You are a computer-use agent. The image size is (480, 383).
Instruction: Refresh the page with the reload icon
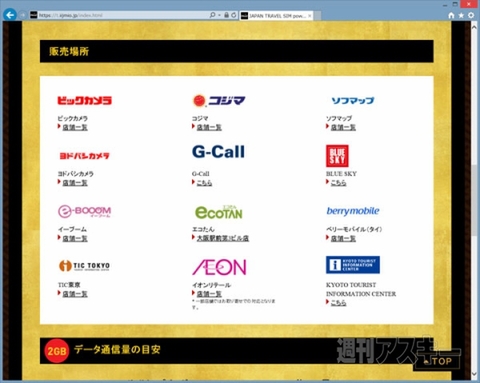coord(234,15)
